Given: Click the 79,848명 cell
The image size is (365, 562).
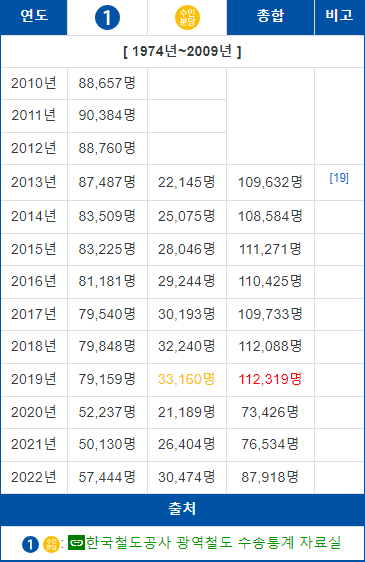Looking at the screenshot, I should [x=107, y=346].
